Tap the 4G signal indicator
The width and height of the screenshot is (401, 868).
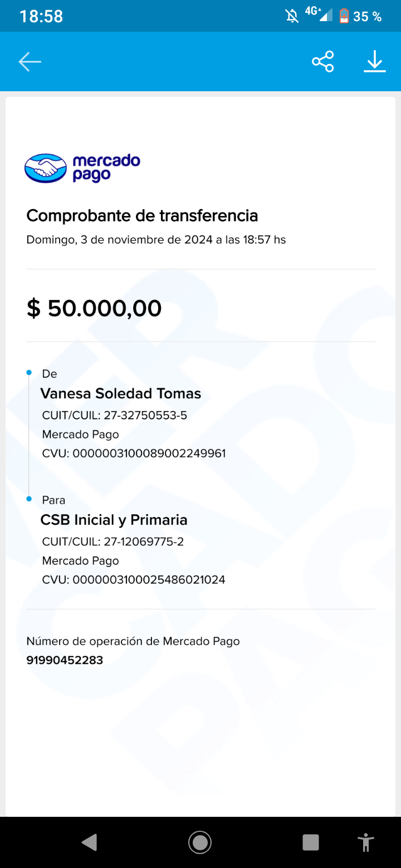[x=319, y=15]
